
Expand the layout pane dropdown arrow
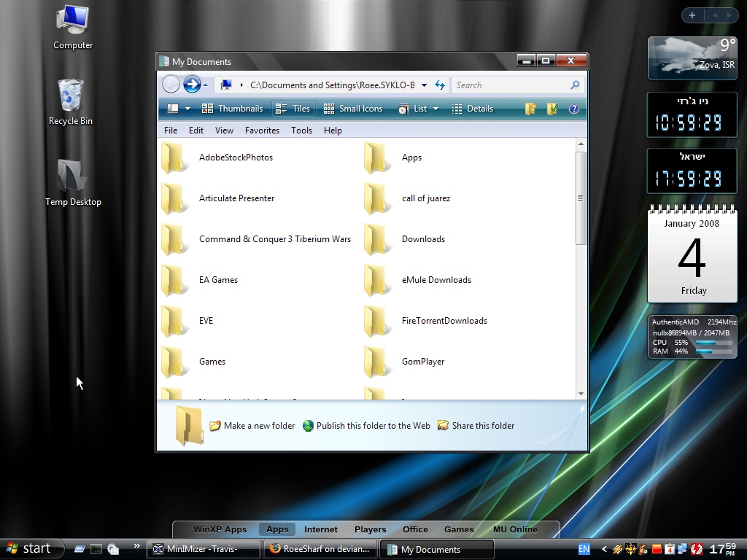[187, 109]
